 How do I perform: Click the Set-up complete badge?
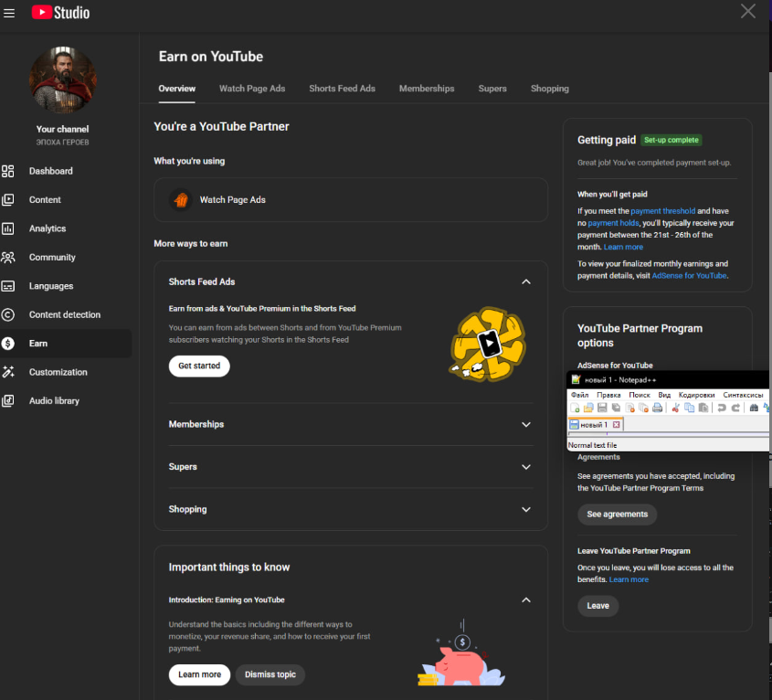tap(672, 140)
